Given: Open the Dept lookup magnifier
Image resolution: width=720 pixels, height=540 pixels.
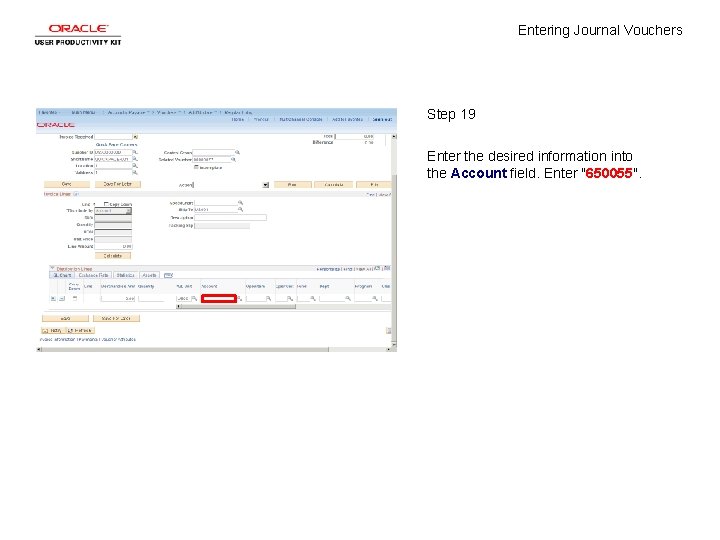Looking at the screenshot, I should tap(348, 298).
